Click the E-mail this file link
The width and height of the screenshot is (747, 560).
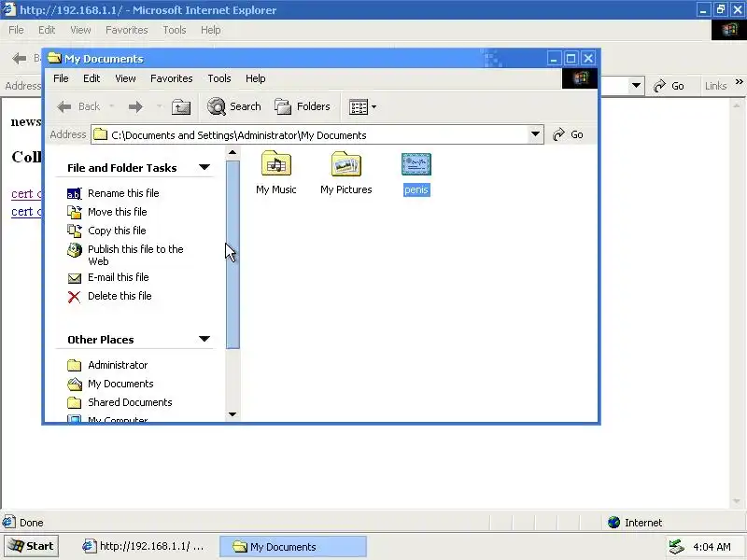[119, 277]
